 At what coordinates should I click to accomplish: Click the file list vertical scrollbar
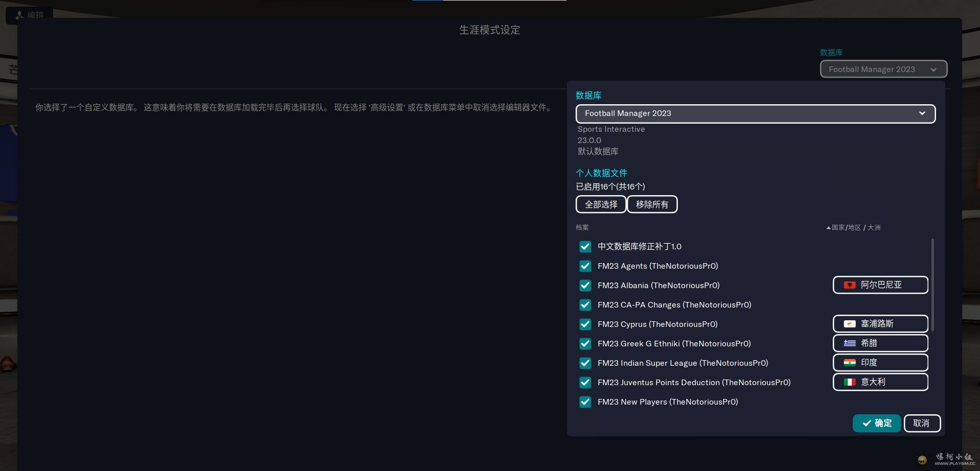click(932, 284)
